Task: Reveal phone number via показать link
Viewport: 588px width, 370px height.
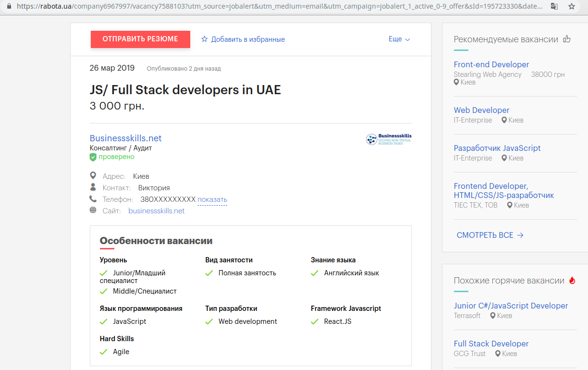Action: [x=212, y=199]
